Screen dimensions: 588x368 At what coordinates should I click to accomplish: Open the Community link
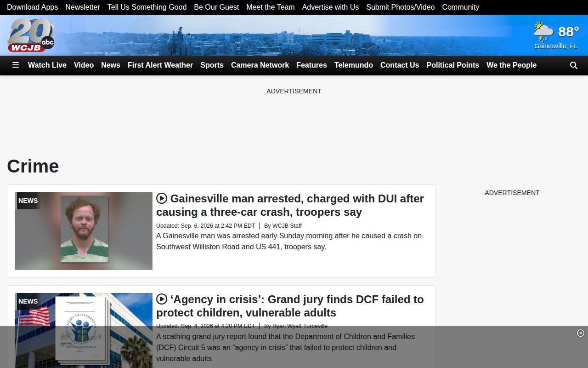460,7
